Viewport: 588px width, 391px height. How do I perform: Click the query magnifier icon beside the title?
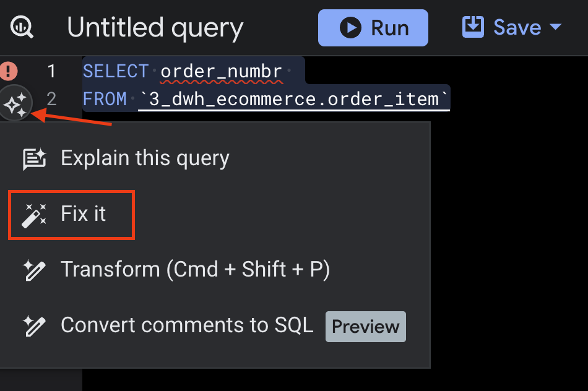22,27
